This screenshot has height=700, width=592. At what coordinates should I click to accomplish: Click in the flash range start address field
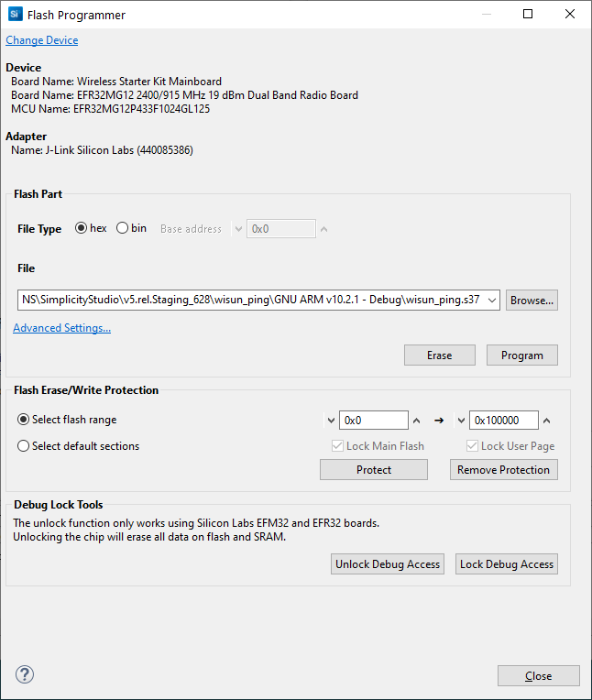(x=373, y=421)
